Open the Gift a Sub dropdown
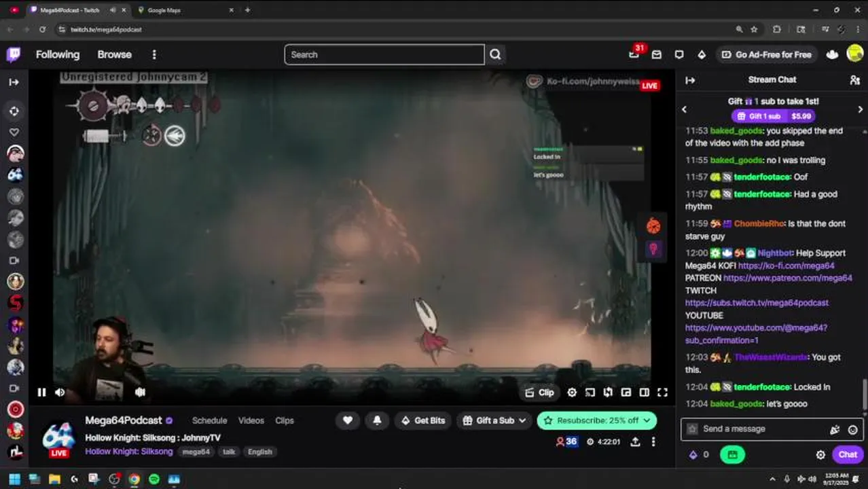 pos(494,420)
